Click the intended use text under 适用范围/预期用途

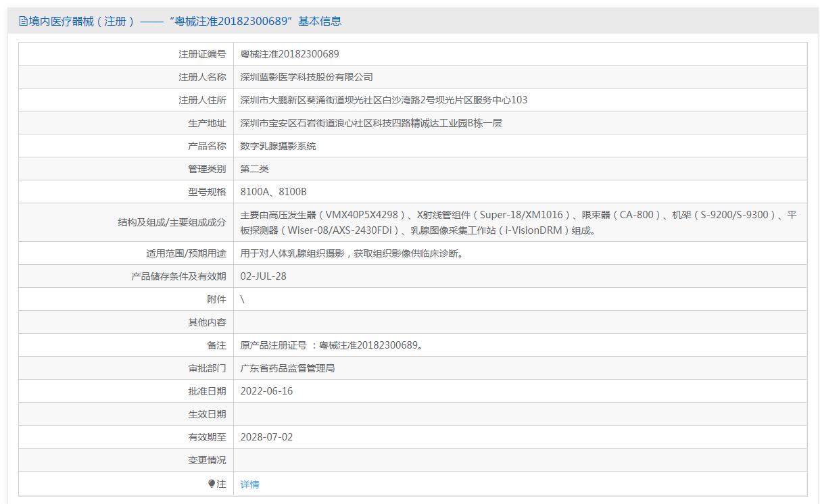(x=352, y=253)
